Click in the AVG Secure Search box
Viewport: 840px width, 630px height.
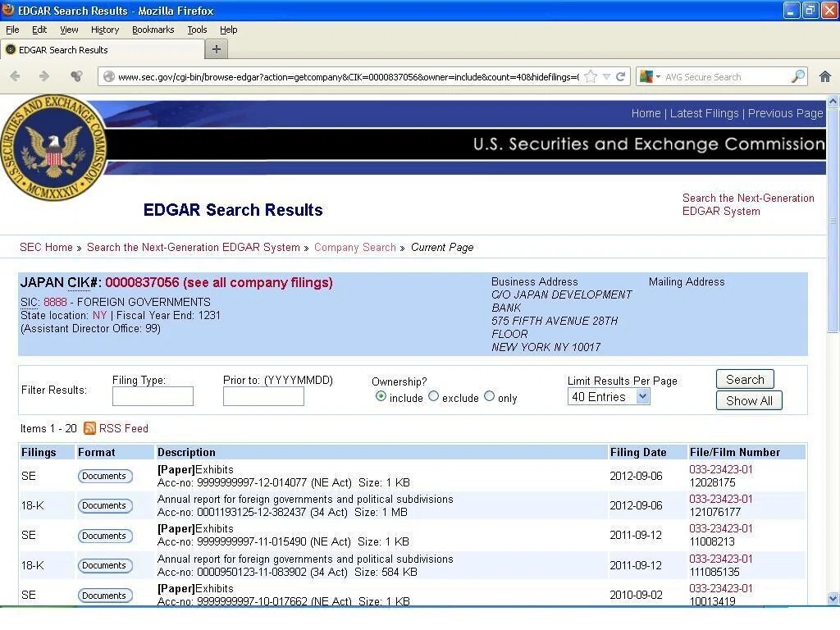(726, 76)
